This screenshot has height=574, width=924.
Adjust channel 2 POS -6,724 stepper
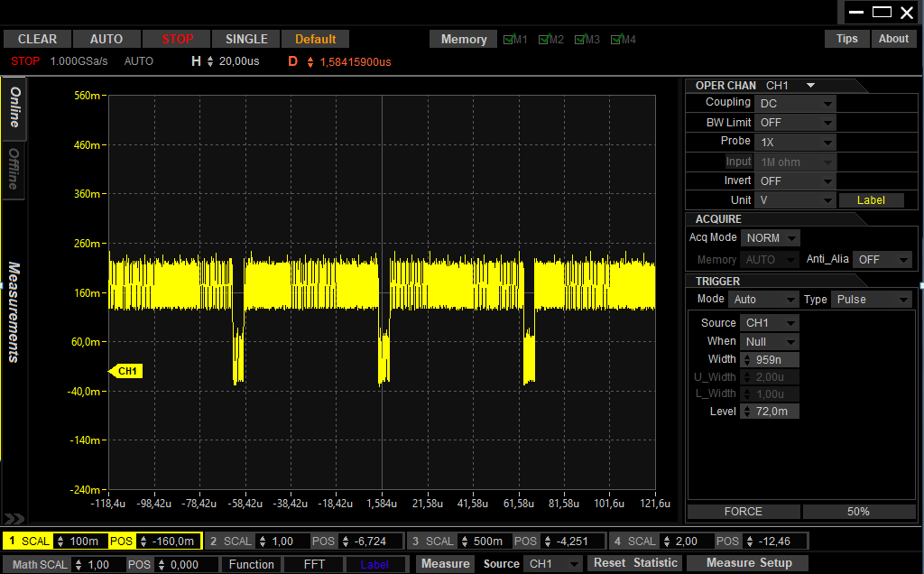346,541
